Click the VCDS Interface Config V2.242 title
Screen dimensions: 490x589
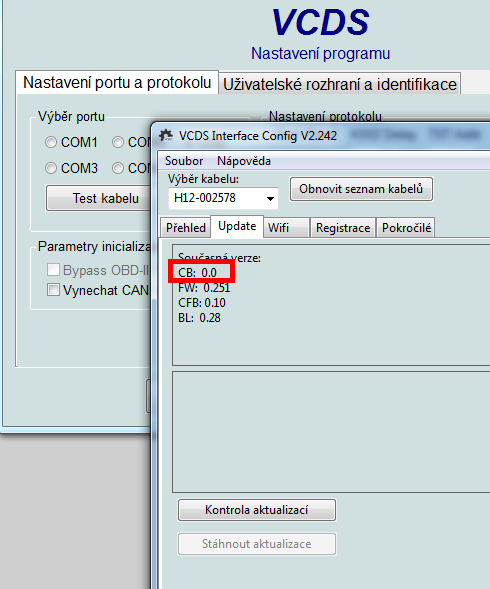pos(258,136)
